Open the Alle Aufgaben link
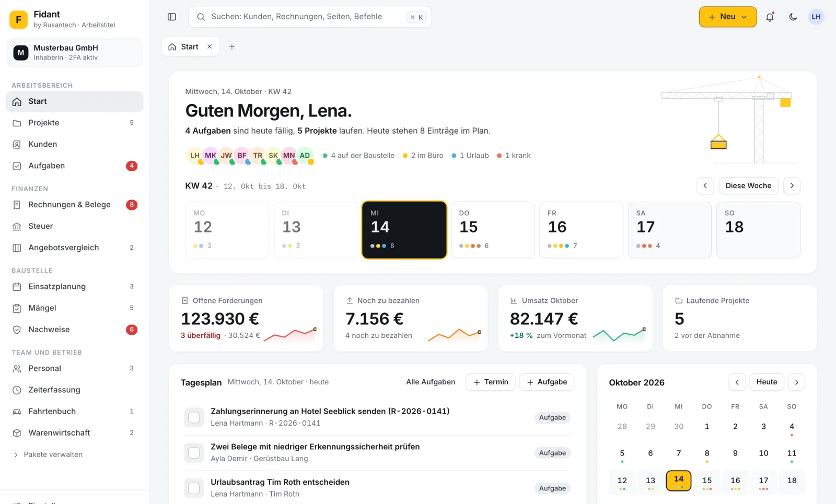The image size is (836, 504). 431,382
